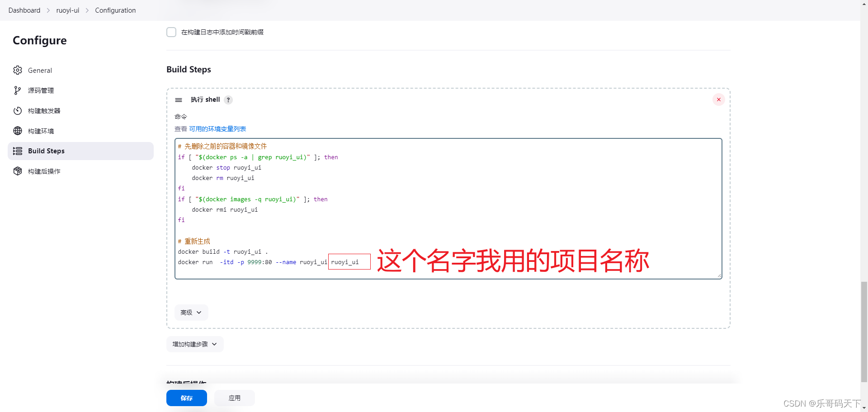Open 可用的环境变量列表 link

pos(217,129)
